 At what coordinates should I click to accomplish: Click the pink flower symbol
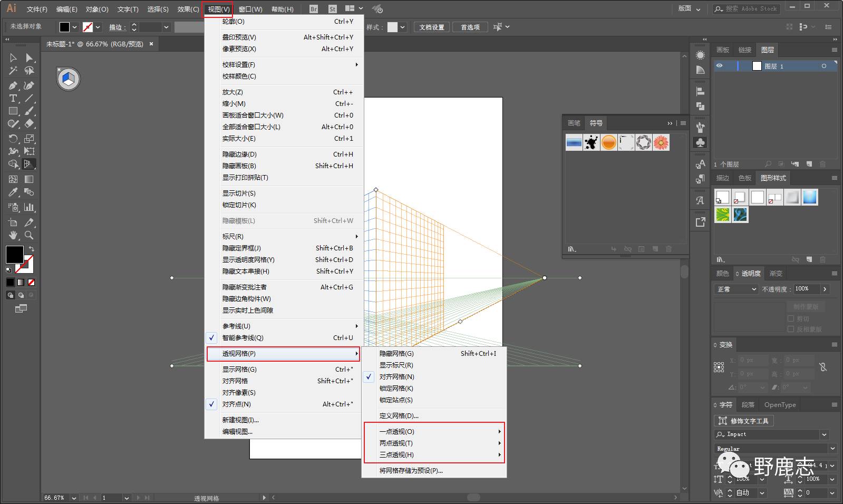point(661,142)
